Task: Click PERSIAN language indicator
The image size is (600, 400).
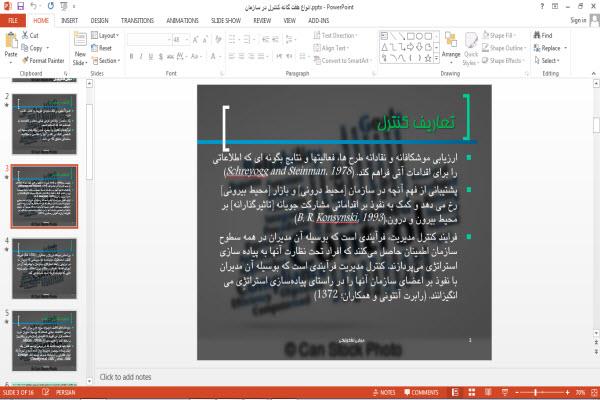Action: (x=65, y=392)
